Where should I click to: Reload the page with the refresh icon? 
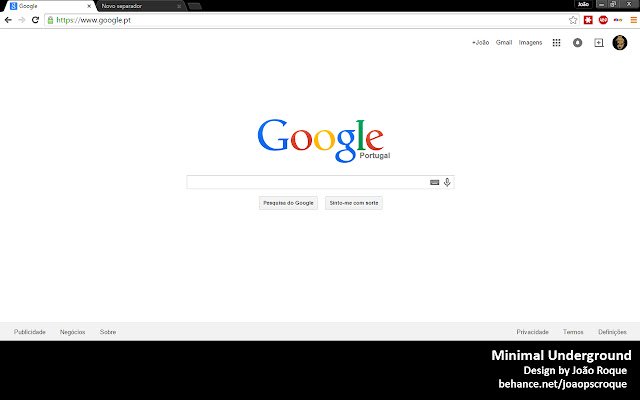[36, 20]
